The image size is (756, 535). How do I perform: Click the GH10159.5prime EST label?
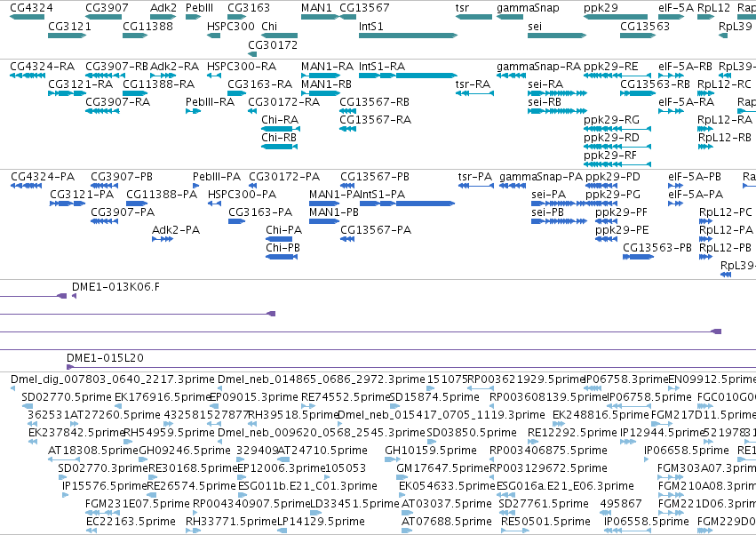pyautogui.click(x=431, y=451)
